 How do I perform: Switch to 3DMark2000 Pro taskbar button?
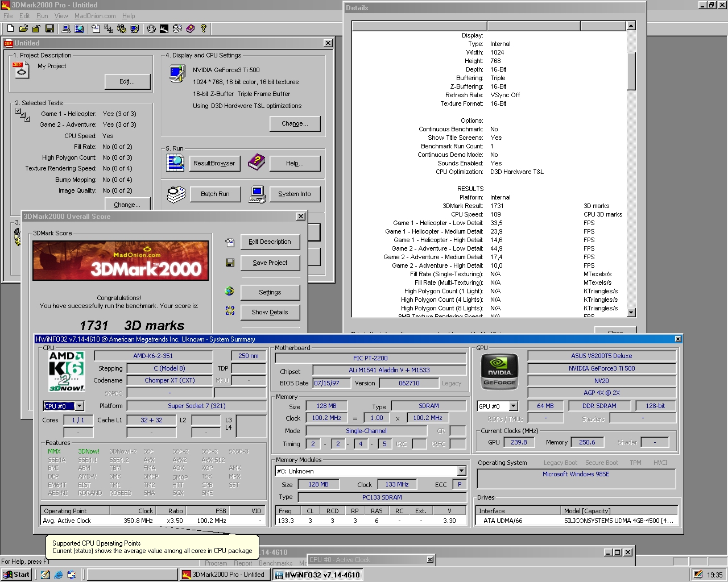[x=224, y=575]
